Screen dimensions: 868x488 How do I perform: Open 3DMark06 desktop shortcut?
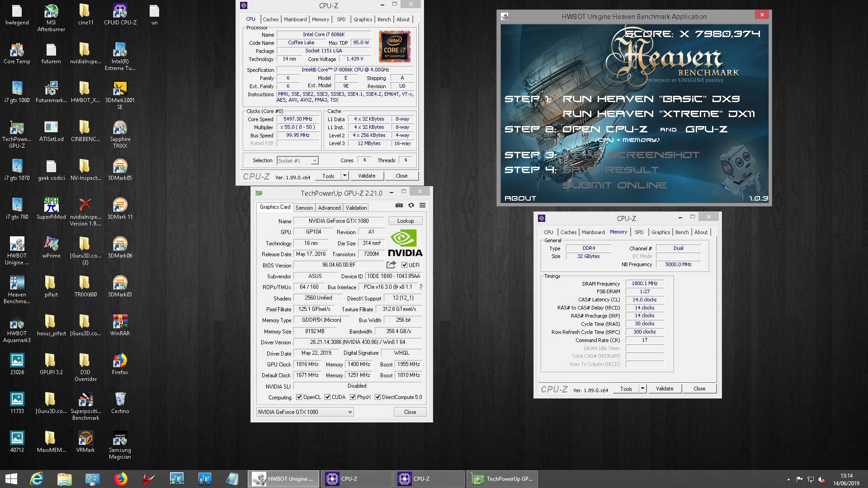click(120, 248)
